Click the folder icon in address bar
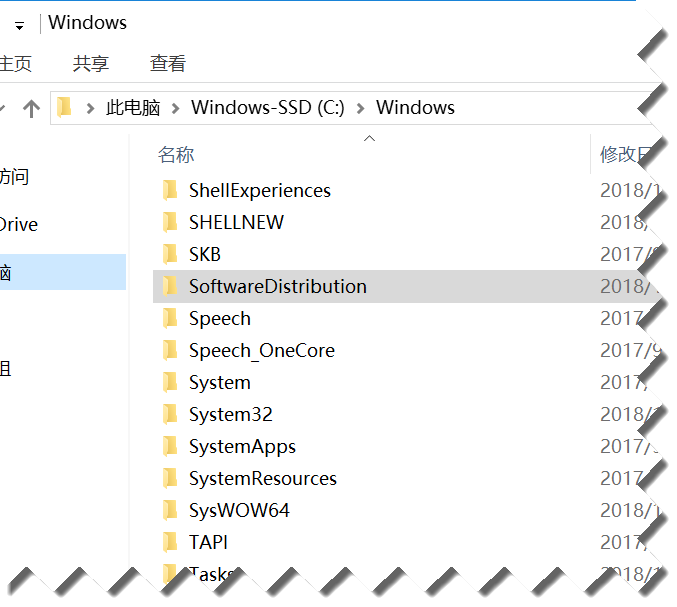677x607 pixels. pyautogui.click(x=64, y=107)
